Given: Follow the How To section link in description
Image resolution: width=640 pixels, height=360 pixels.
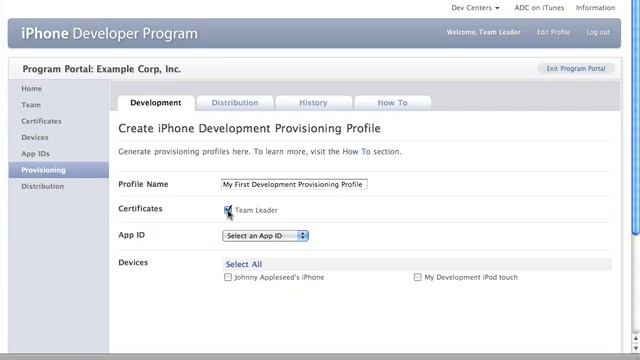Looking at the screenshot, I should pyautogui.click(x=356, y=151).
